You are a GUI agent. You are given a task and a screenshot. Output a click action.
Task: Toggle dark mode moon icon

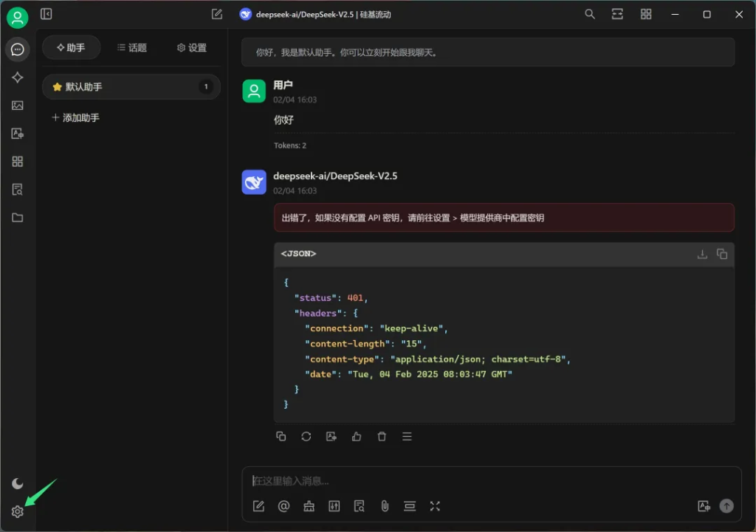[18, 483]
